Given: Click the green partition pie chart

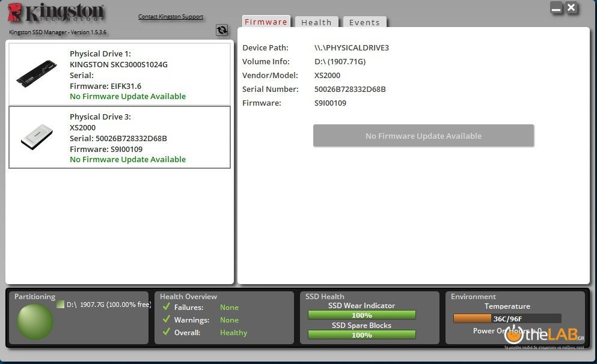Looking at the screenshot, I should pos(35,321).
